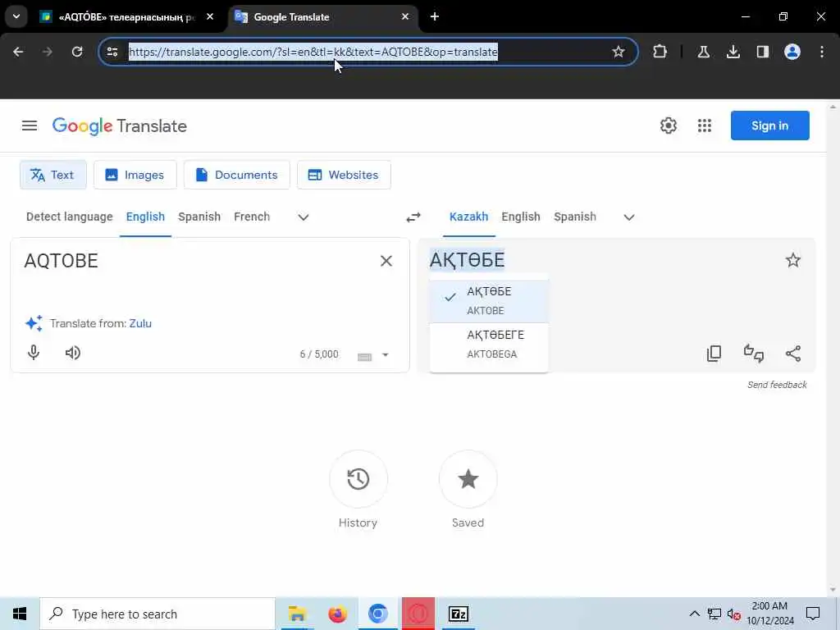Viewport: 840px width, 630px height.
Task: Share the translation
Action: [x=793, y=354]
